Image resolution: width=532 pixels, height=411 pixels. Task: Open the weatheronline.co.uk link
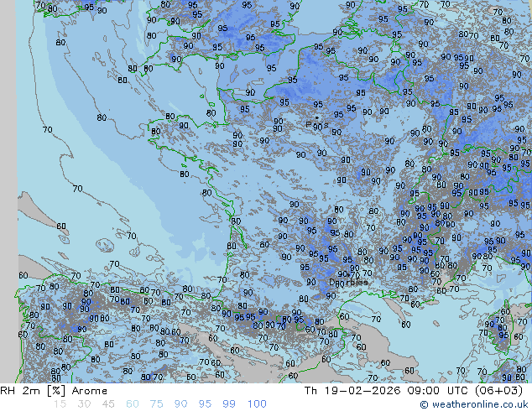(x=479, y=404)
